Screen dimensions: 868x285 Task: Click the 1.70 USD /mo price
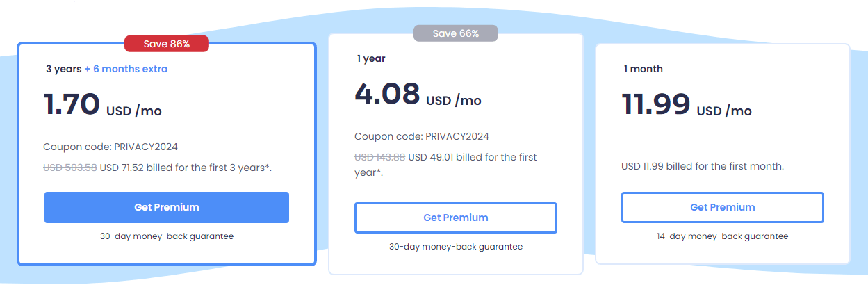(x=103, y=104)
